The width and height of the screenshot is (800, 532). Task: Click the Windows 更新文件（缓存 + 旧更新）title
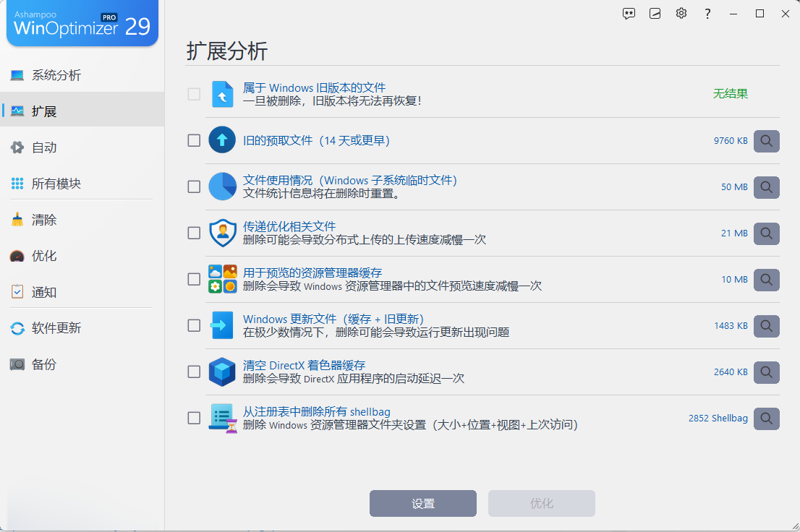coord(333,319)
